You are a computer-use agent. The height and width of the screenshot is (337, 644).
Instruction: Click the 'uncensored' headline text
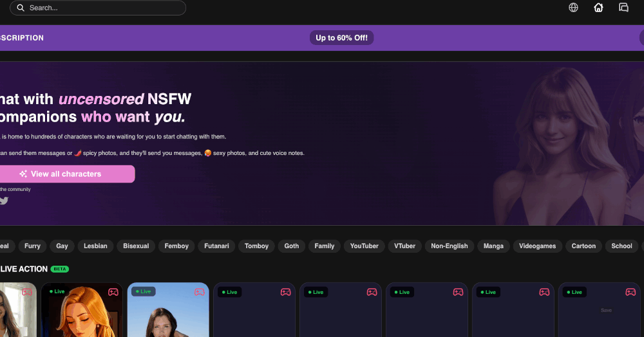click(101, 99)
